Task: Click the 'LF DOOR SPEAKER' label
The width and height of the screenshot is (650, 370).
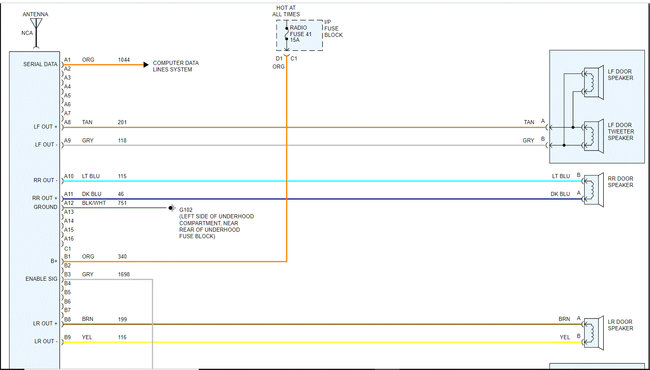Action: [620, 75]
